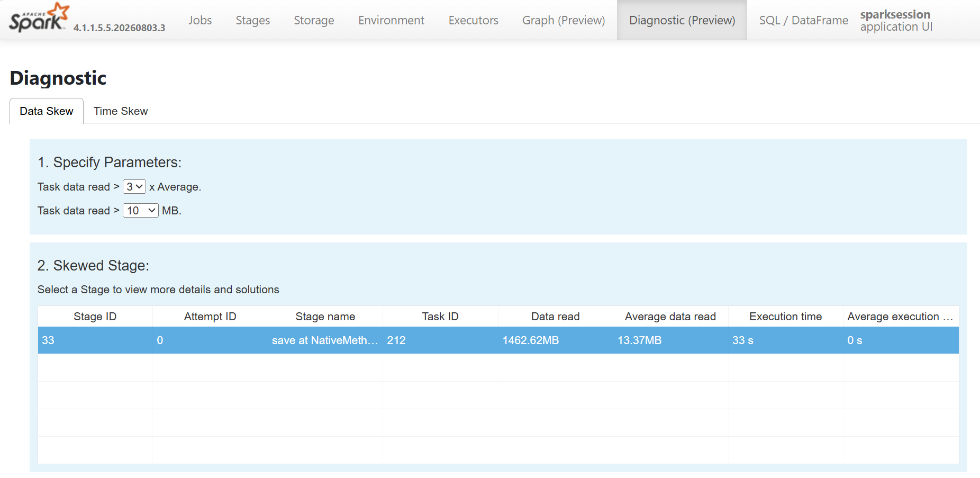
Task: Open the Jobs tab
Action: pyautogui.click(x=200, y=20)
